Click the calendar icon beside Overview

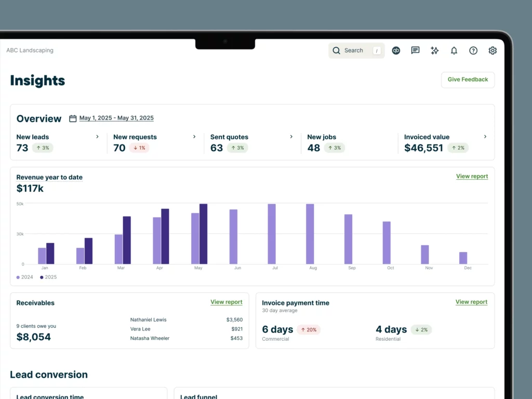click(x=73, y=118)
